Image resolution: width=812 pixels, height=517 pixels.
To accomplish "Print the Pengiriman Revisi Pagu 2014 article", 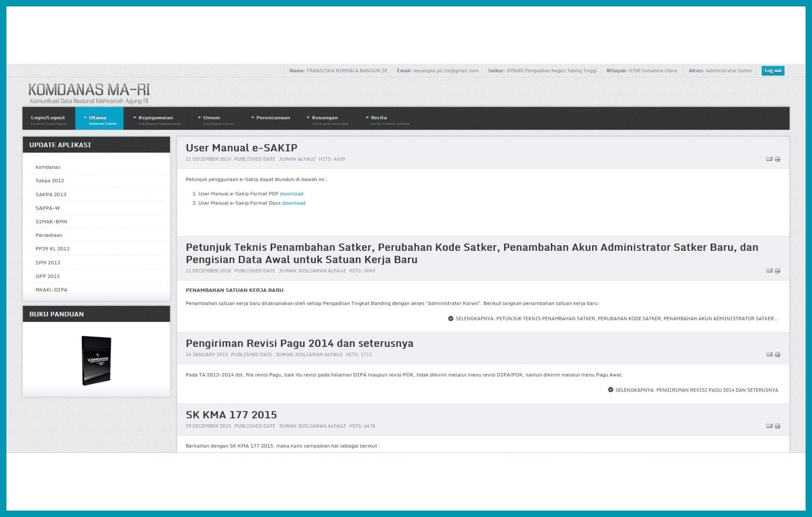I will pyautogui.click(x=777, y=355).
